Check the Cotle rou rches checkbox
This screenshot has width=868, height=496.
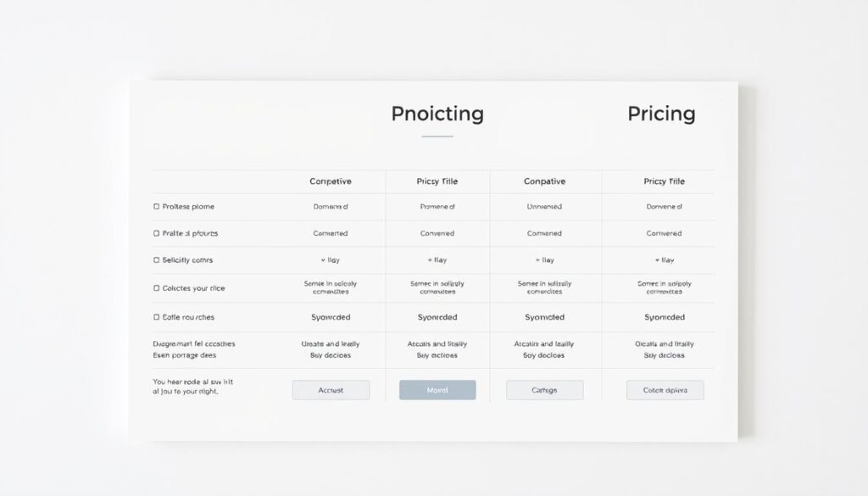click(x=156, y=317)
